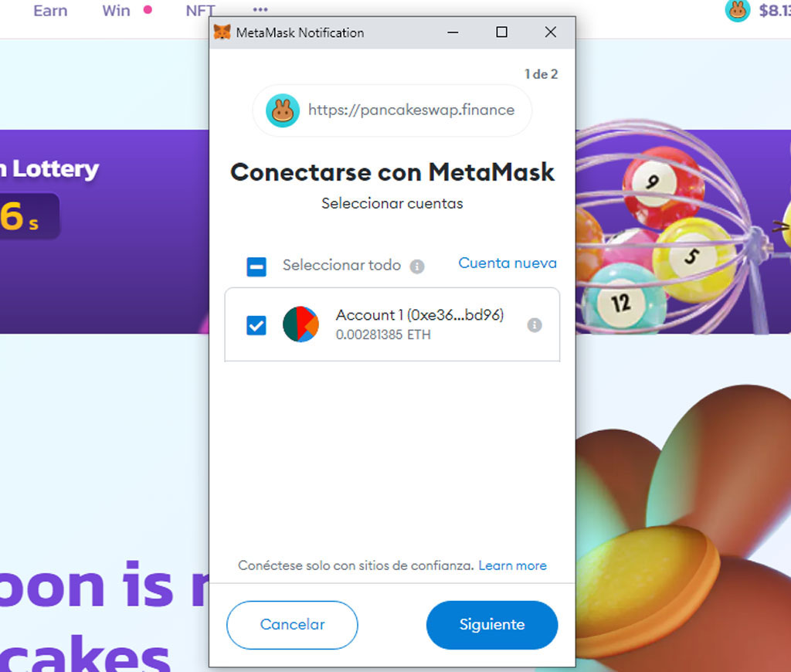Click the Seleccionar todo label
Screen dimensions: 791x672
[x=341, y=265]
